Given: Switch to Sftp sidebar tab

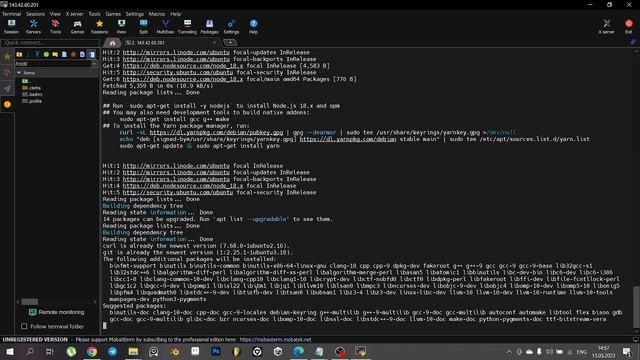Looking at the screenshot, I should (7, 104).
